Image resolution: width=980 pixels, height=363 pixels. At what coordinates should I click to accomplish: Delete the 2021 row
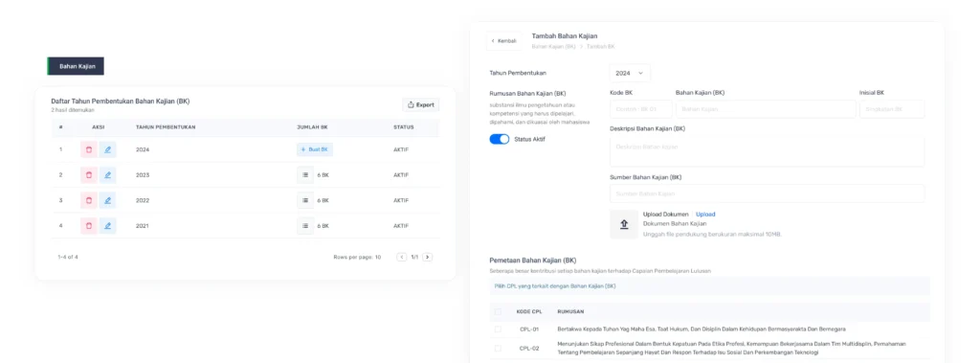click(89, 225)
